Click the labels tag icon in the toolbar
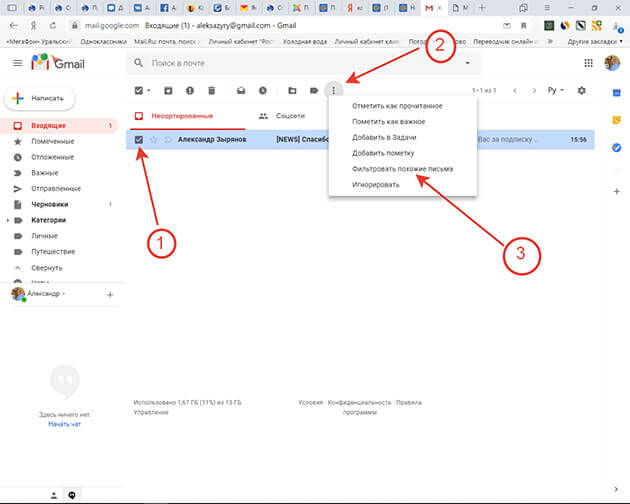The width and height of the screenshot is (630, 504). click(313, 91)
